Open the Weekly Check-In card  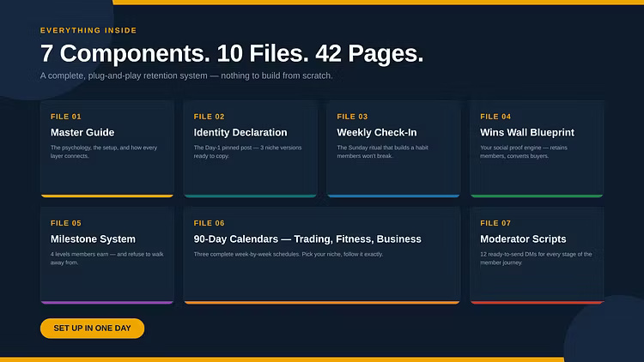click(x=393, y=149)
